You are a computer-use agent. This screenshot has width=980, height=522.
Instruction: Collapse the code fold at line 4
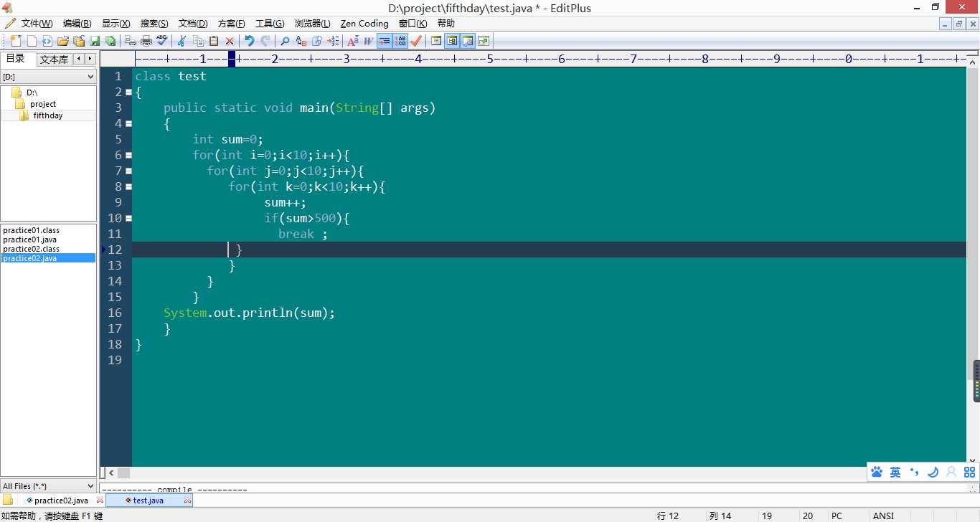(128, 123)
